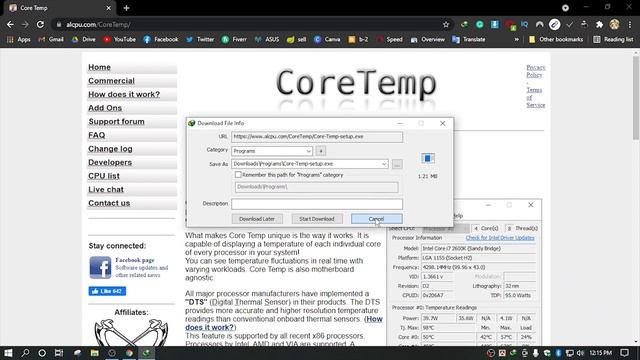Click the 'Facebook page' link
640x360 pixels.
pos(135,260)
